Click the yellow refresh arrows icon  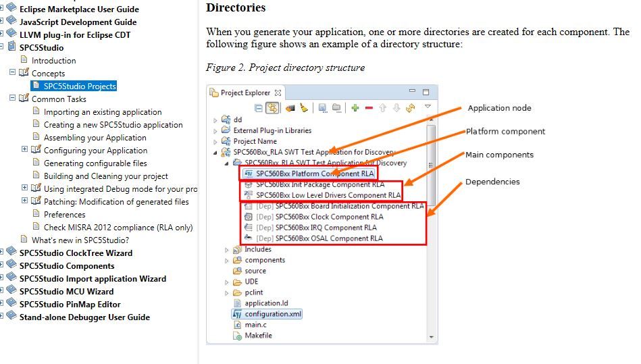point(410,108)
